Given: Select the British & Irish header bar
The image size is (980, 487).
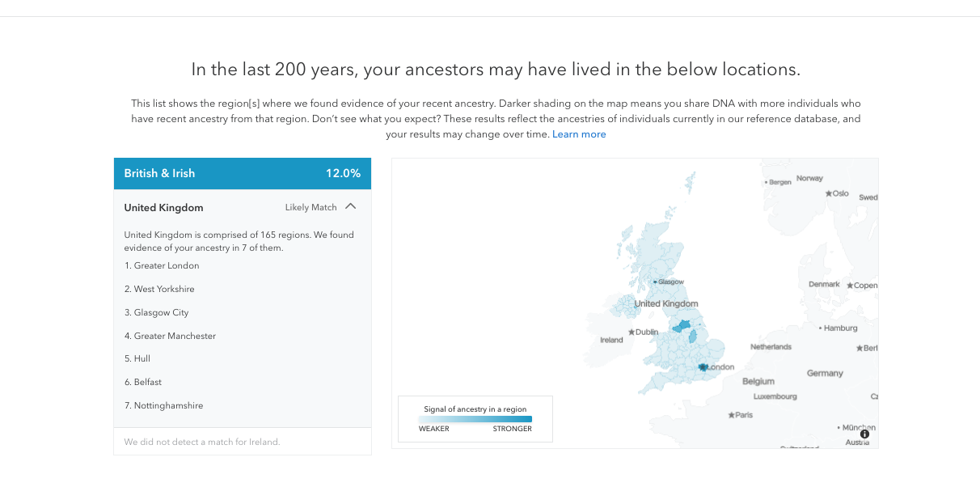Looking at the screenshot, I should coord(243,173).
